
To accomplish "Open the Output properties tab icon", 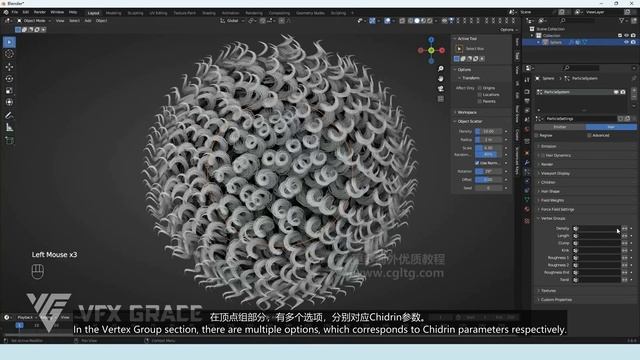I will pyautogui.click(x=527, y=101).
